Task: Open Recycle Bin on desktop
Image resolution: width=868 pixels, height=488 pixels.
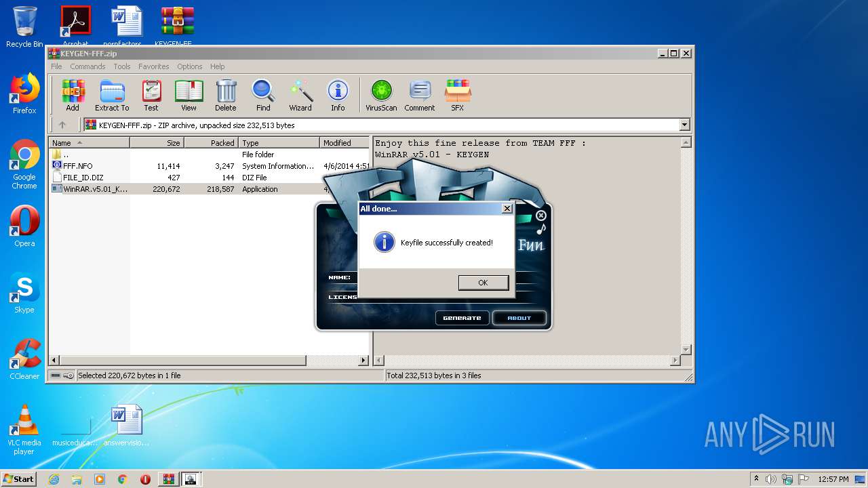Action: 24,27
